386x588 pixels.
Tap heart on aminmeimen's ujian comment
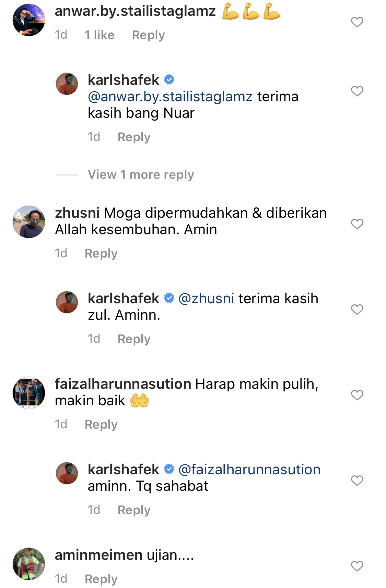pyautogui.click(x=357, y=566)
